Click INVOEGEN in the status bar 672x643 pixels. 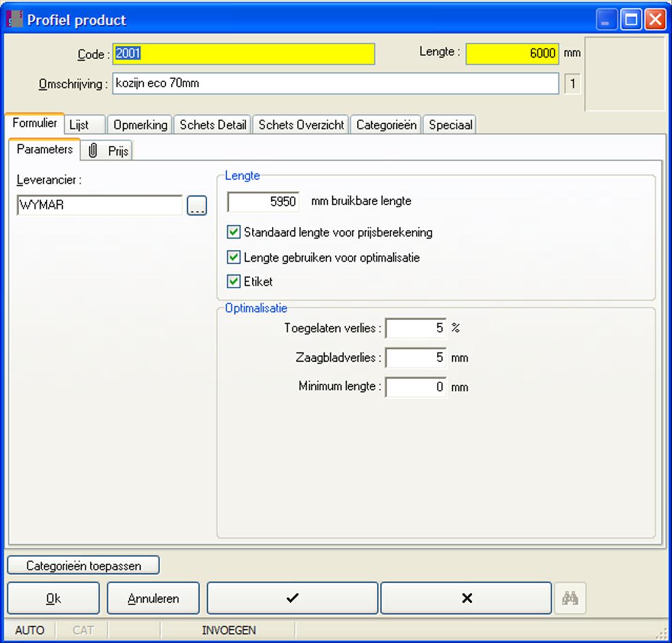(x=229, y=630)
